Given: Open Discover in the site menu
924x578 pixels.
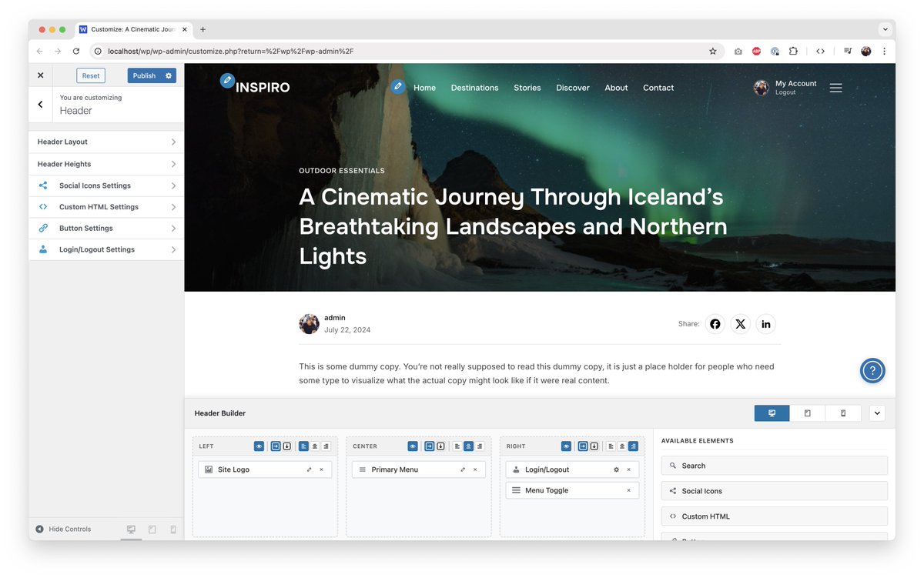Looking at the screenshot, I should 573,88.
